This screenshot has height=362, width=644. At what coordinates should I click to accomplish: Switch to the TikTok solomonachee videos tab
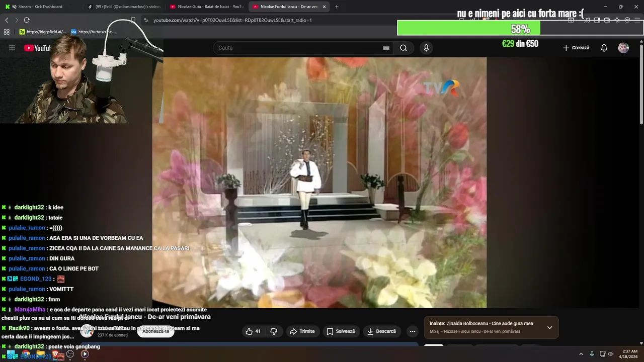pos(124,7)
